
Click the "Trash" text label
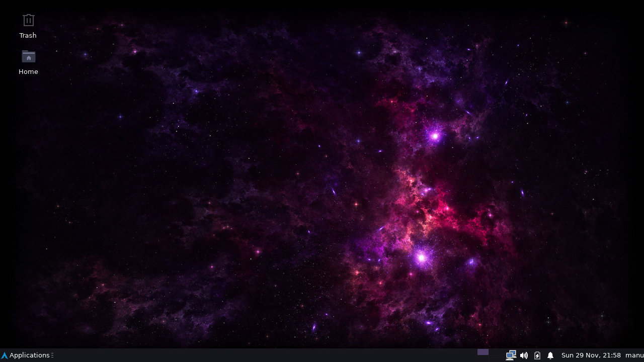pyautogui.click(x=28, y=36)
